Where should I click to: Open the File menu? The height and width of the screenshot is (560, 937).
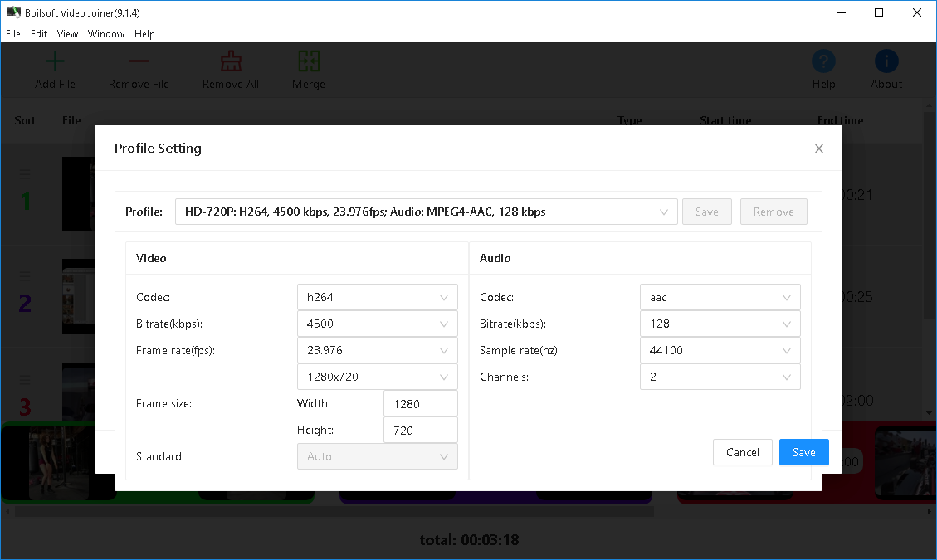tap(13, 34)
